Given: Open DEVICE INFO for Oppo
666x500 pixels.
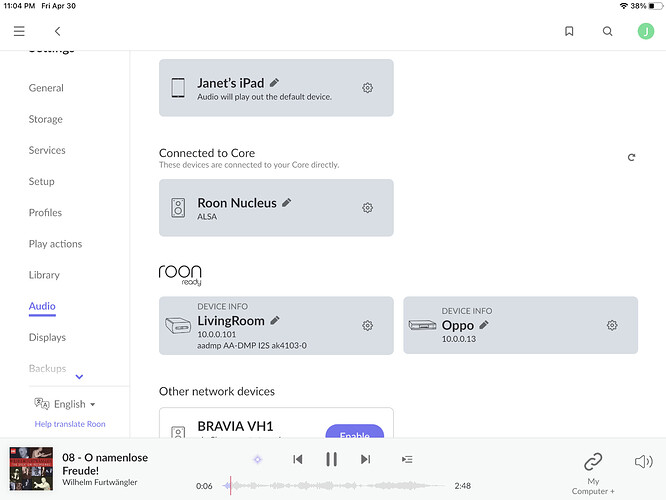Looking at the screenshot, I should click(467, 311).
